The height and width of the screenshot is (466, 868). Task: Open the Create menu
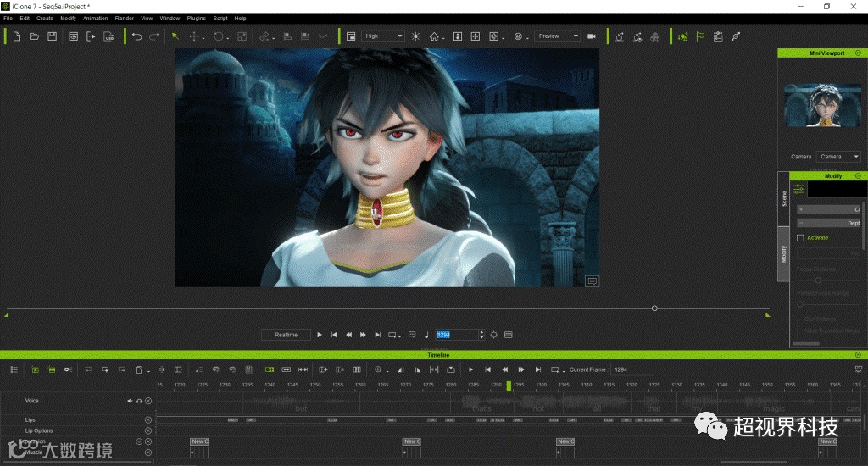pyautogui.click(x=45, y=19)
